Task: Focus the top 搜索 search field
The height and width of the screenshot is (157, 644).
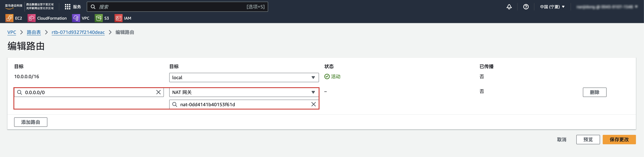Action: [177, 7]
